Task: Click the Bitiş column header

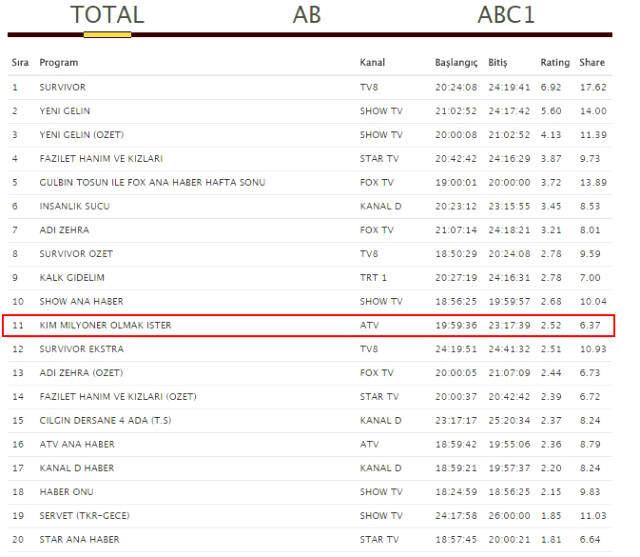Action: (x=498, y=63)
